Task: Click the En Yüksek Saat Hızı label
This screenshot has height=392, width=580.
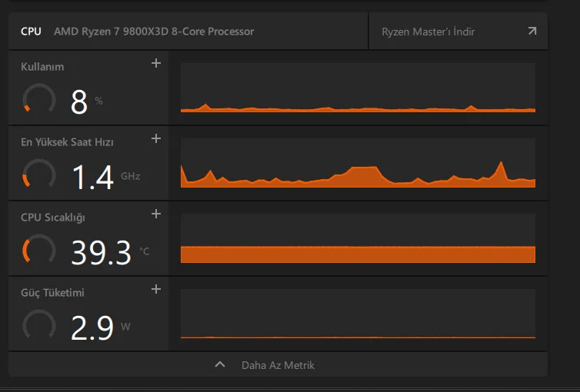Action: [68, 142]
